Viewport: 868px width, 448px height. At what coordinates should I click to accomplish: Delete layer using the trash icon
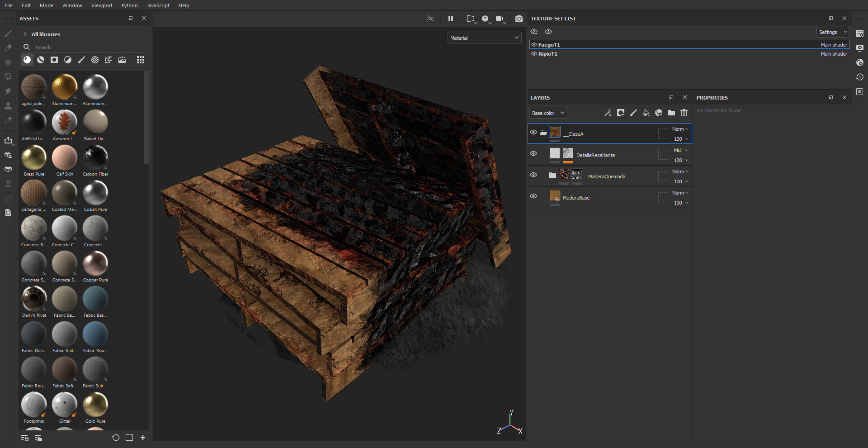[684, 113]
